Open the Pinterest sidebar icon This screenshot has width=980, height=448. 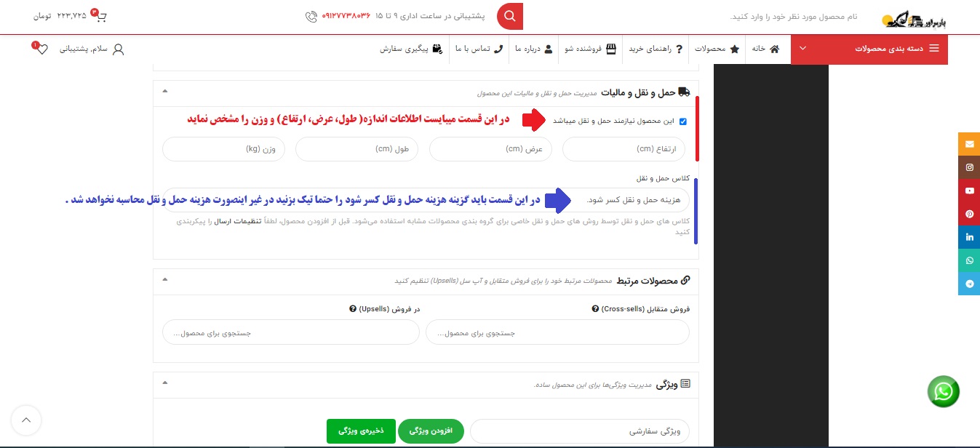point(969,214)
